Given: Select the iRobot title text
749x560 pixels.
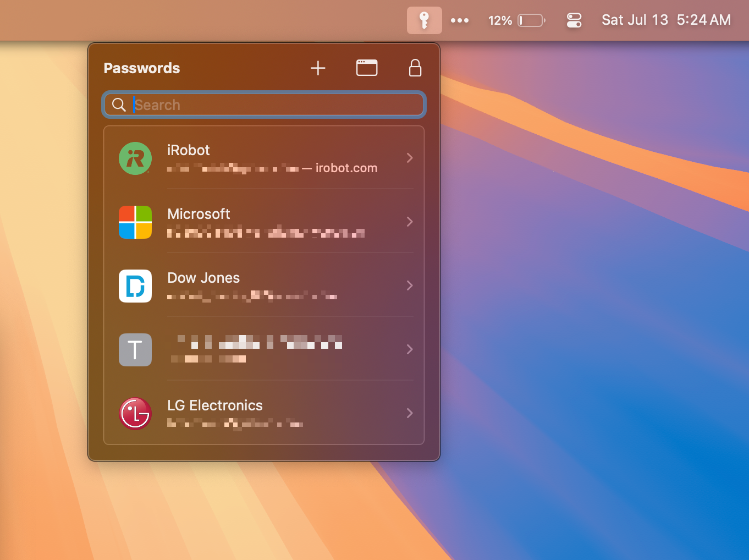Looking at the screenshot, I should point(189,150).
